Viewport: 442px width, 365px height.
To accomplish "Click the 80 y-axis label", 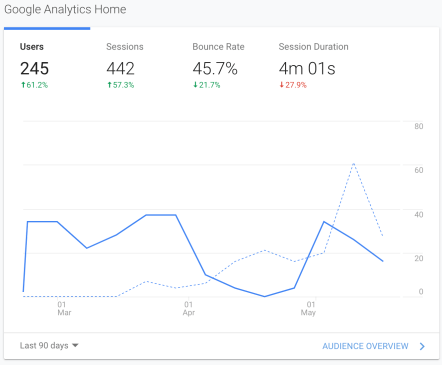I will [419, 126].
